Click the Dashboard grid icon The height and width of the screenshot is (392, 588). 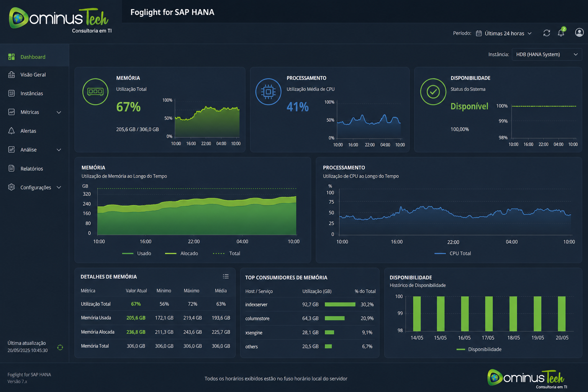click(x=11, y=57)
